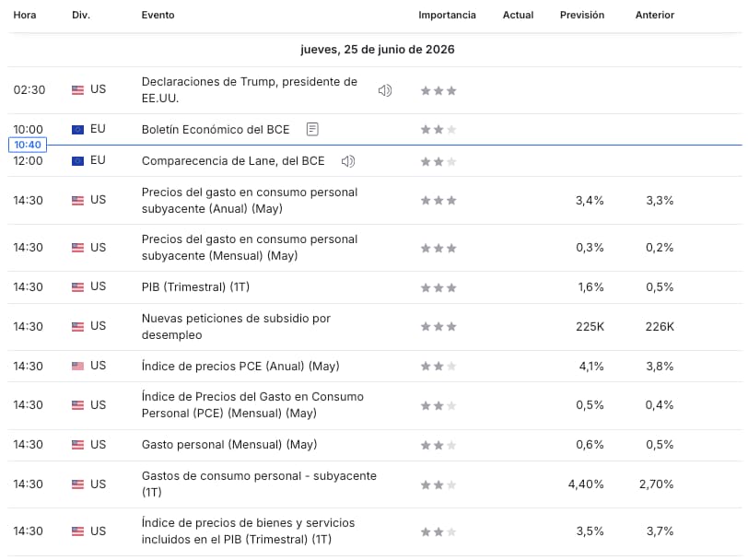Screen dimensions: 748x560
Task: Open Nuevas peticiones de subsidio por desempleo
Action: [x=236, y=327]
